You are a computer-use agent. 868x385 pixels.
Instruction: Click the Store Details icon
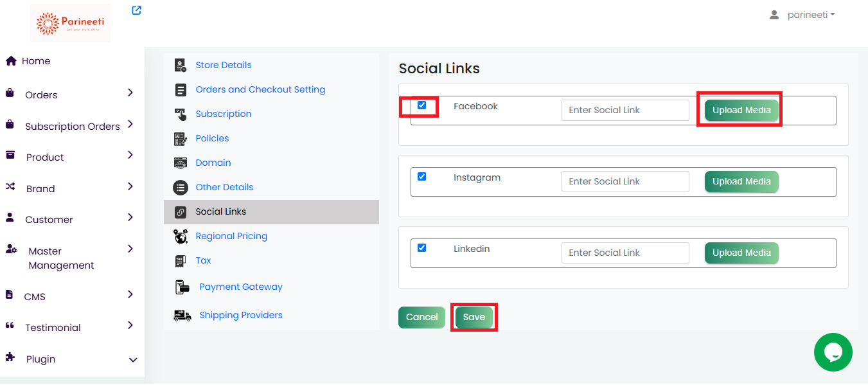click(181, 65)
